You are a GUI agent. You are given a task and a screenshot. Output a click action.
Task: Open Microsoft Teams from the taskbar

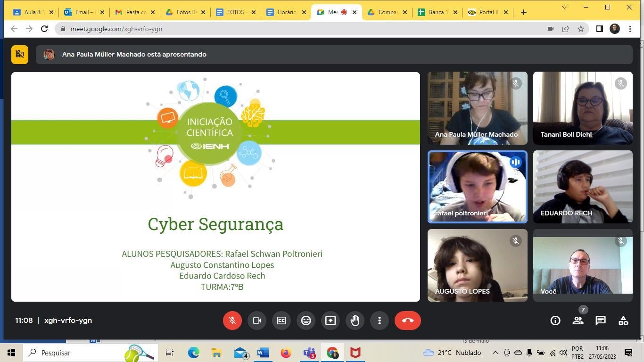point(309,353)
